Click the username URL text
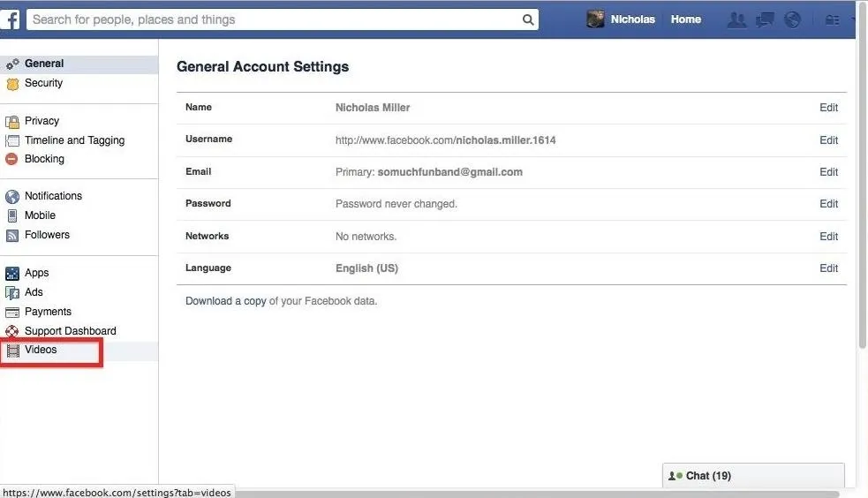Screen dimensions: 868x498 446,140
